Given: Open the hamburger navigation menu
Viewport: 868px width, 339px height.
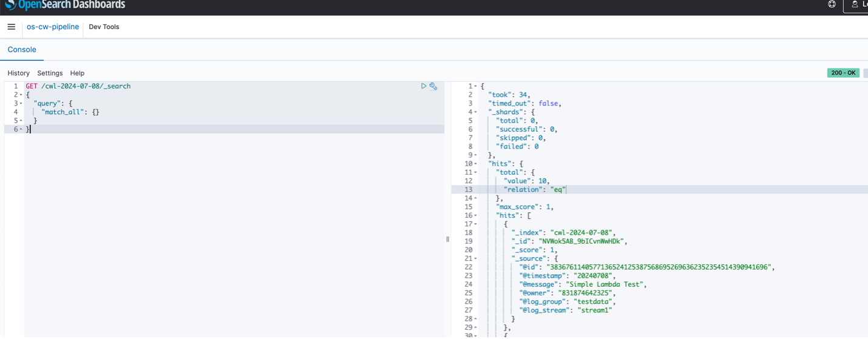Looking at the screenshot, I should [x=11, y=27].
